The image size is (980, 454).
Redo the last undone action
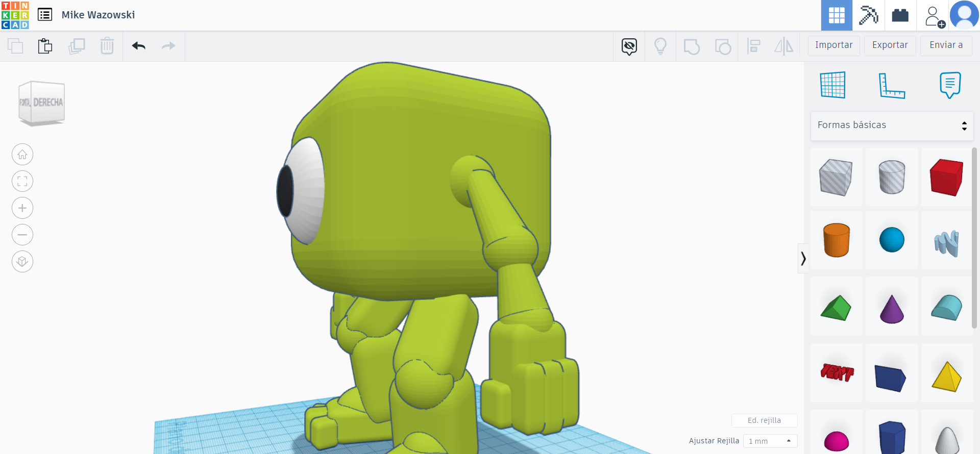click(x=168, y=46)
